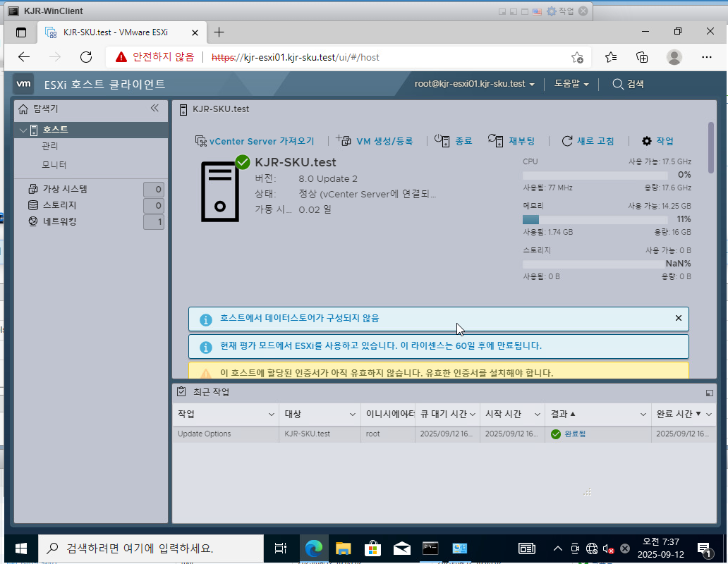
Task: Open Mail app from taskbar
Action: 401,548
